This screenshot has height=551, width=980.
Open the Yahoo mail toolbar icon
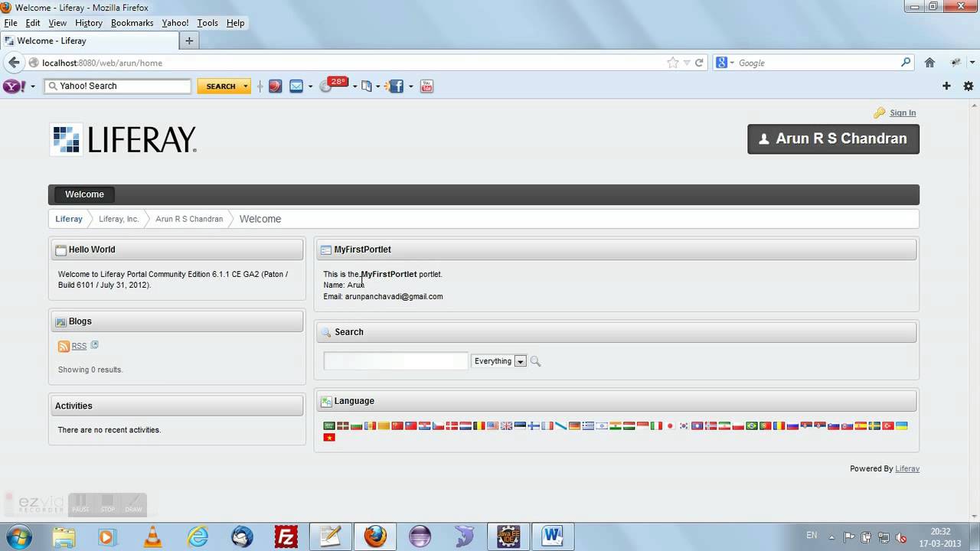296,86
